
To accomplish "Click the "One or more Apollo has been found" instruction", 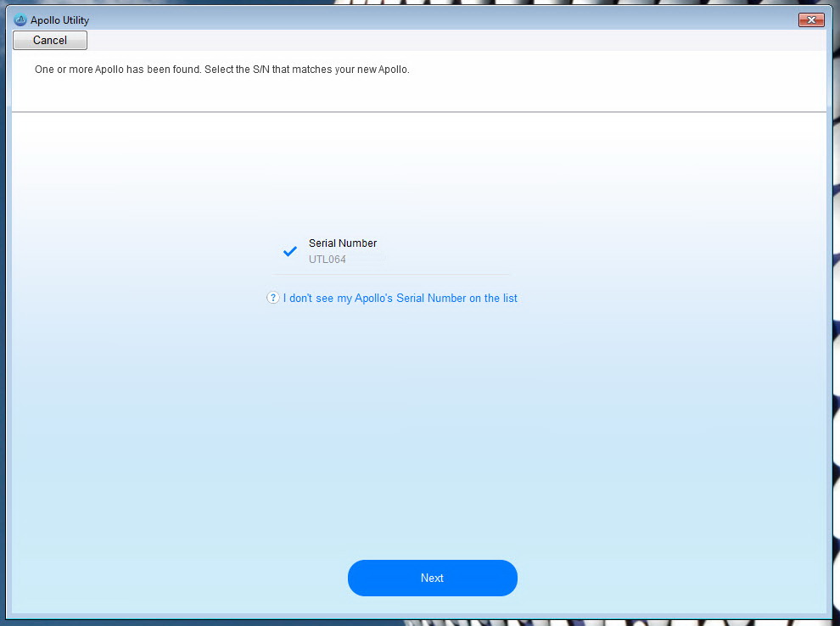I will 221,69.
